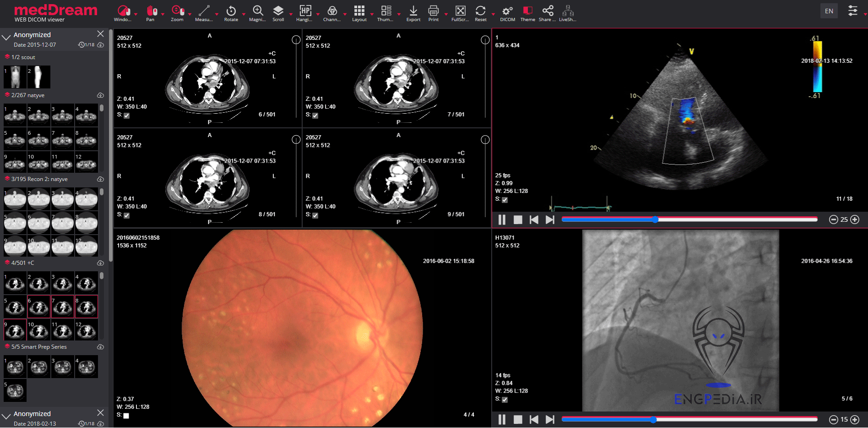This screenshot has height=428, width=868.
Task: Open dropdown arrow next to Measure tool
Action: (217, 14)
